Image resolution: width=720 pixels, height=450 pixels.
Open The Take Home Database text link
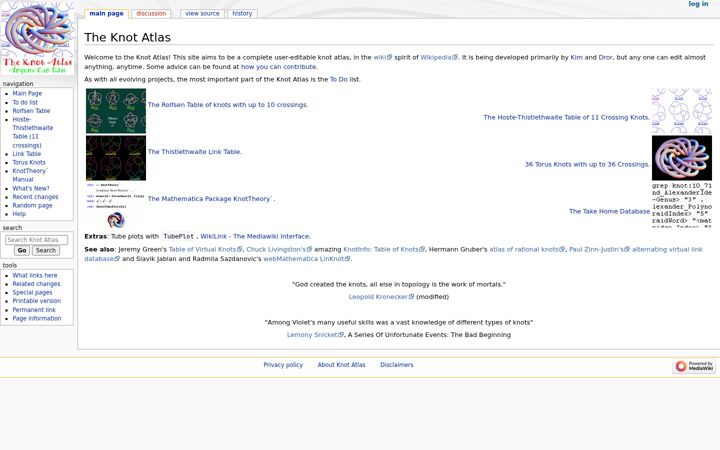(x=609, y=211)
